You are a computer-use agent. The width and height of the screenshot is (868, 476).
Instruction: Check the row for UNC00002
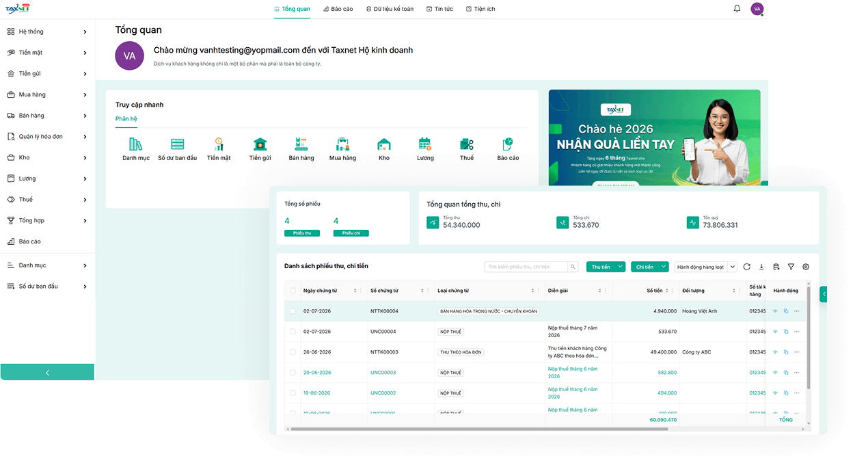click(293, 393)
